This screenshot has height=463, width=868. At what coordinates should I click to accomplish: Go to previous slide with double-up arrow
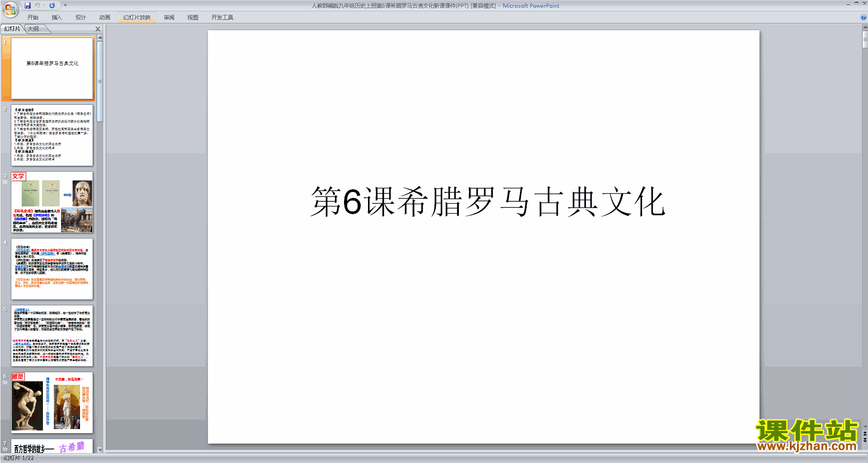865,434
